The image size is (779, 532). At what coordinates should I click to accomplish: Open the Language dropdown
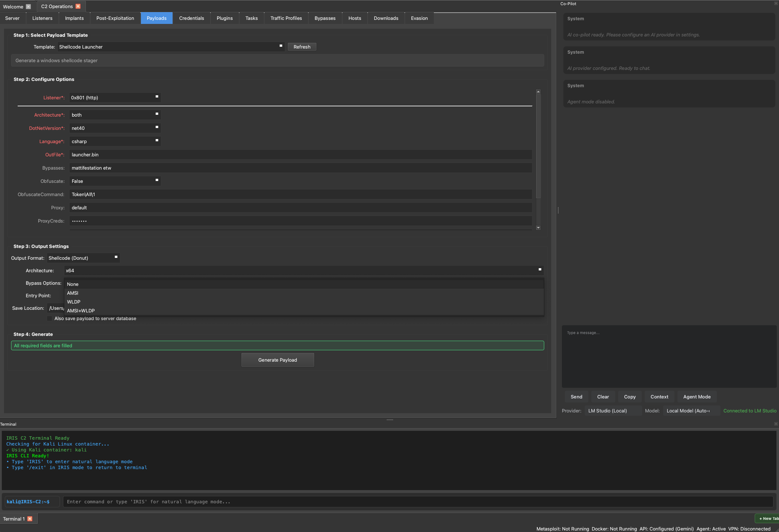click(115, 141)
